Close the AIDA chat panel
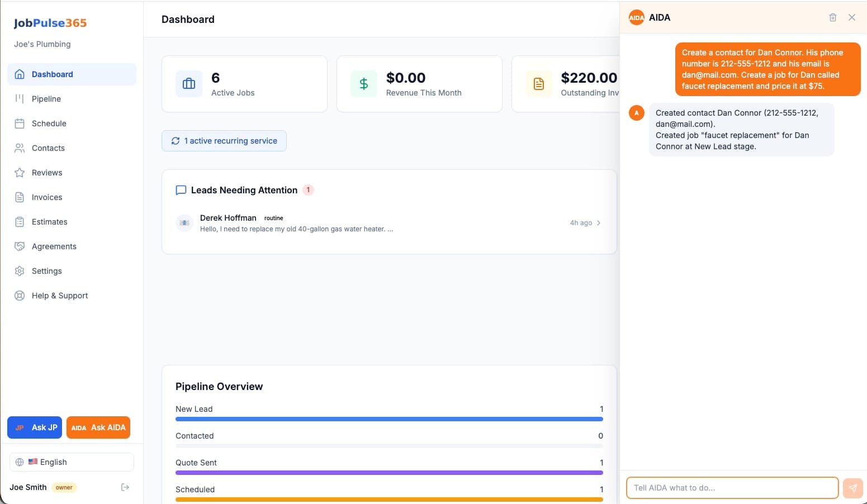 click(x=852, y=17)
